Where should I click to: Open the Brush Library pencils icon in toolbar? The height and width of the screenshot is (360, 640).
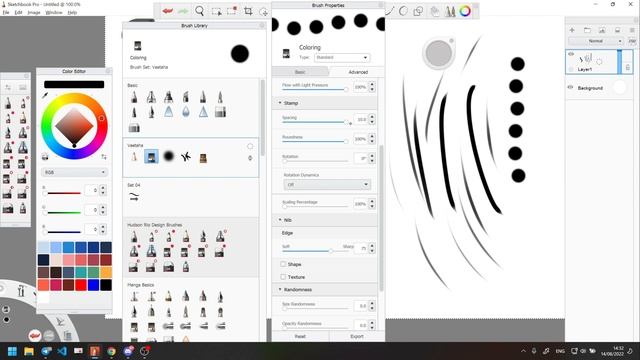click(x=450, y=11)
